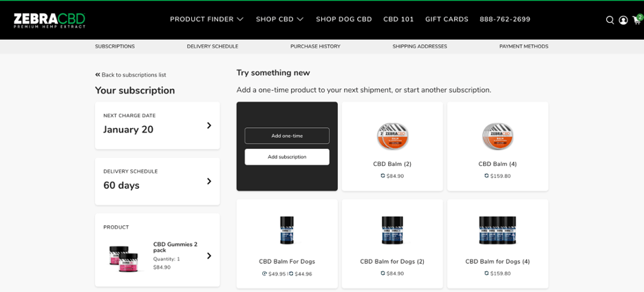Click the Zebra CBD logo
Viewport: 644px width, 292px height.
[50, 20]
